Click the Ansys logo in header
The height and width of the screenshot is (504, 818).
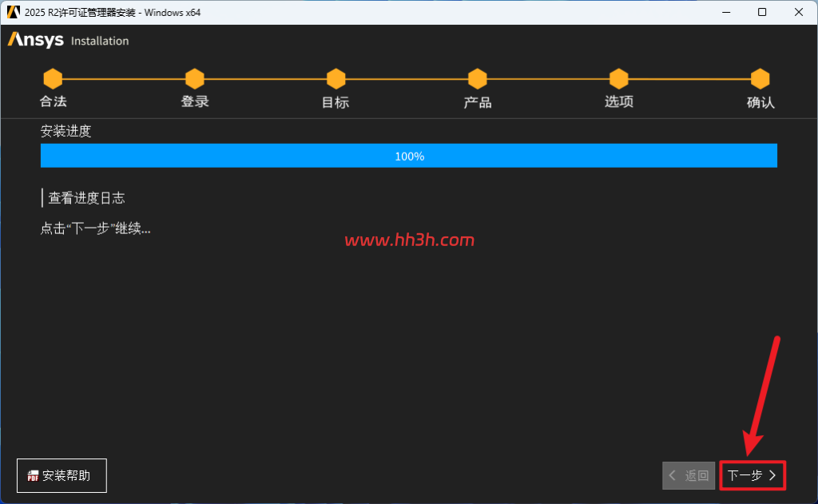click(35, 40)
